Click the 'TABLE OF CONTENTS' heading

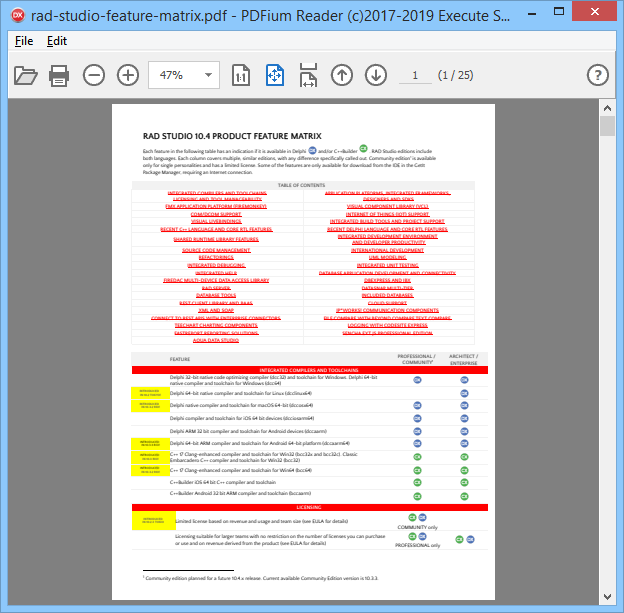pyautogui.click(x=301, y=185)
